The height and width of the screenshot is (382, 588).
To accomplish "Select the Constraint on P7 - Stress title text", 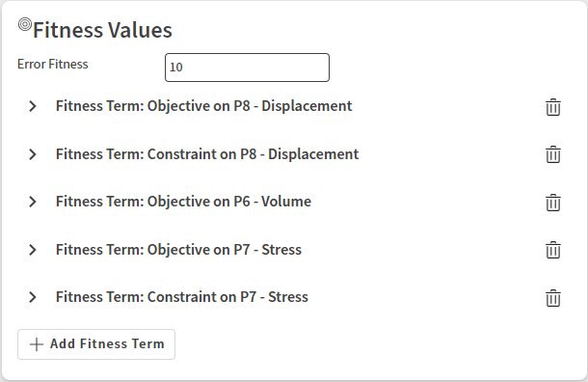I will [x=182, y=297].
